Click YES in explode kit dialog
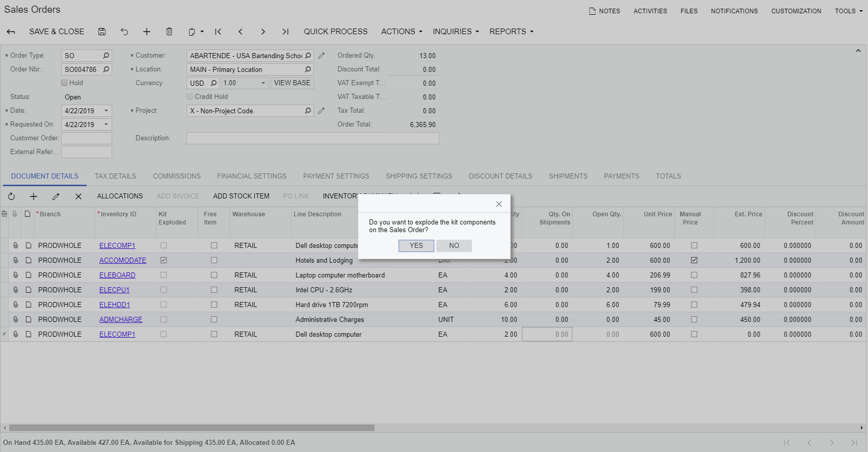The image size is (868, 452). [416, 246]
